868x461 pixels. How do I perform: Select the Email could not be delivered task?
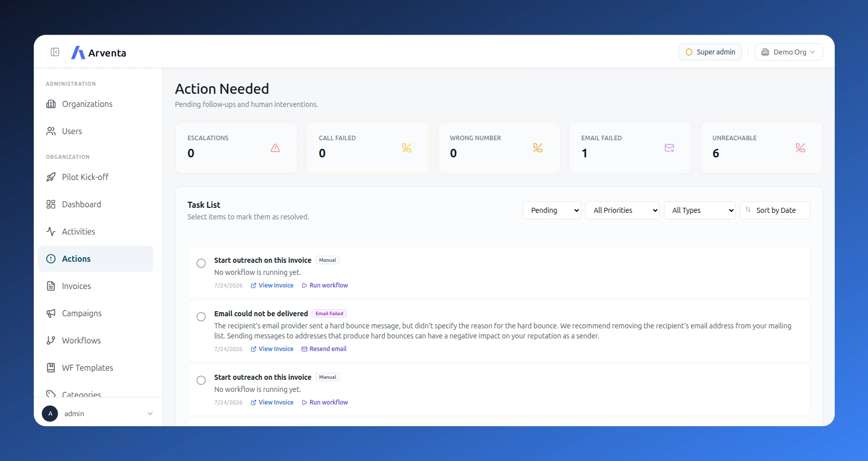pyautogui.click(x=201, y=317)
